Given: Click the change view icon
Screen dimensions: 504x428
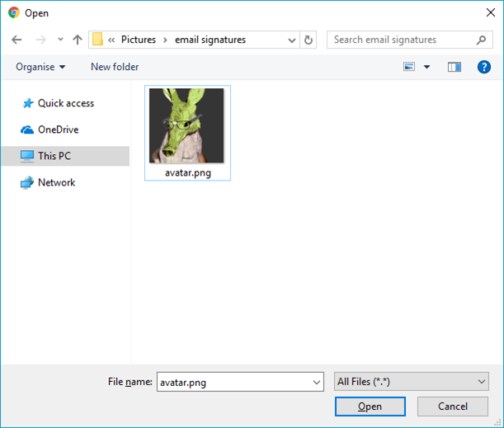Looking at the screenshot, I should [x=409, y=67].
